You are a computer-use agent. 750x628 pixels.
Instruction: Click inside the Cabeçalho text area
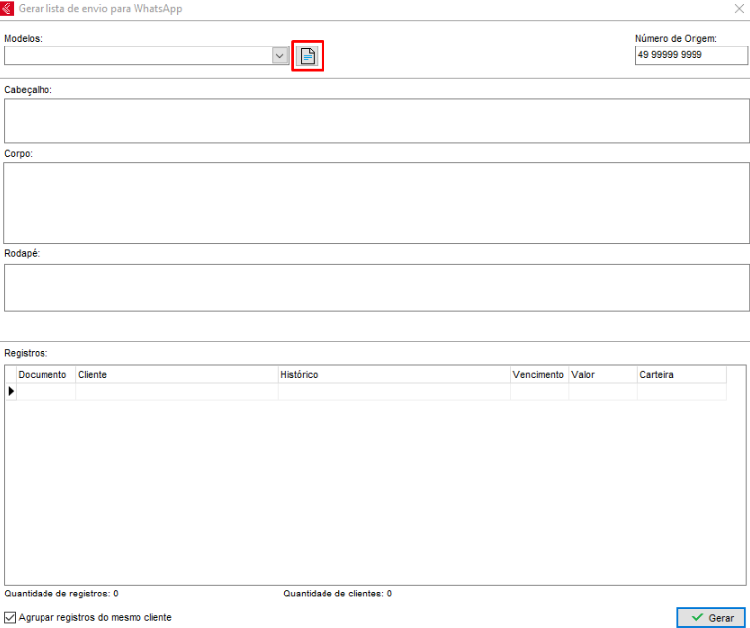376,121
